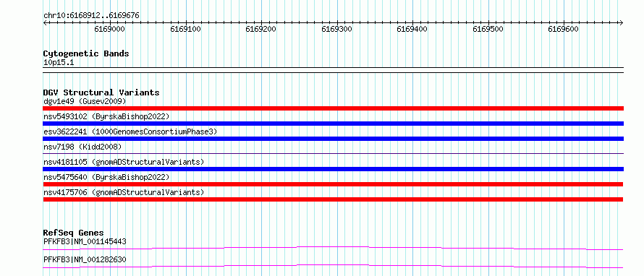Click ruler position label 6169500

point(488,29)
